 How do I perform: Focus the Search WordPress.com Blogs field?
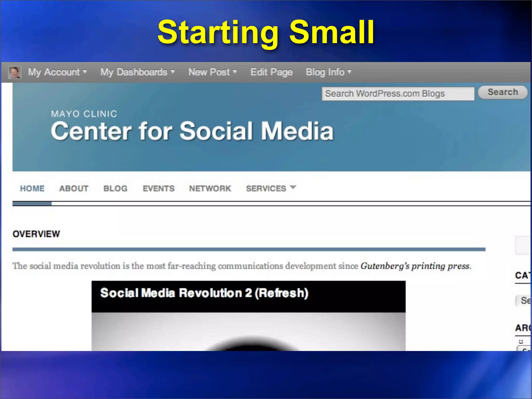398,94
